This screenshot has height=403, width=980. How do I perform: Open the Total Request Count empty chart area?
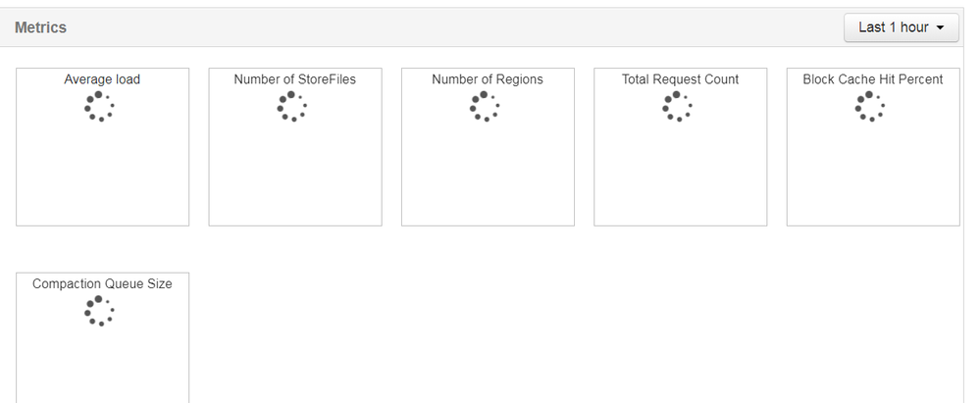680,176
